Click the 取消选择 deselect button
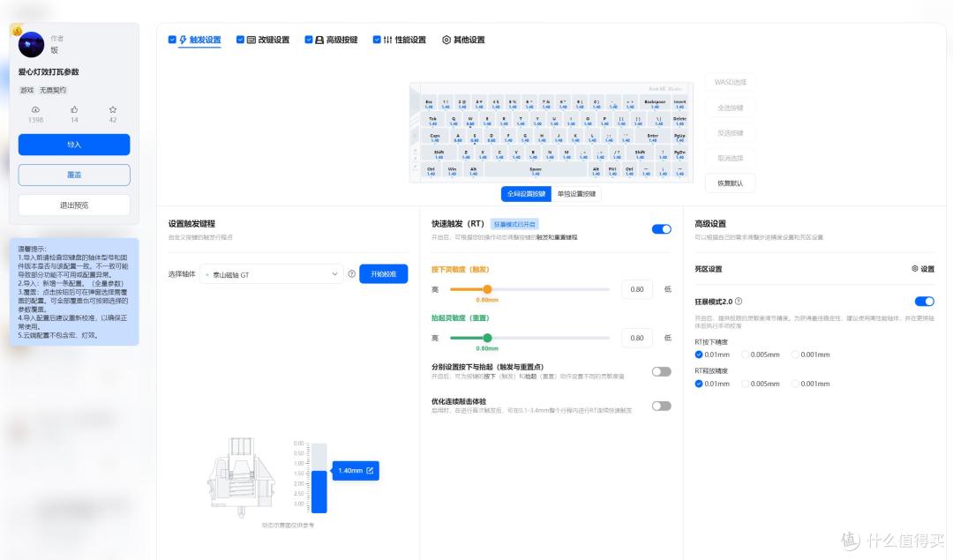This screenshot has height=560, width=953. tap(730, 158)
